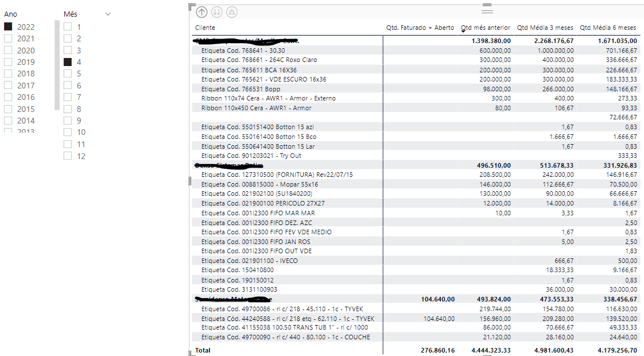Select row Etiqueta Cod. 150410800
This screenshot has height=356, width=644.
coord(415,270)
